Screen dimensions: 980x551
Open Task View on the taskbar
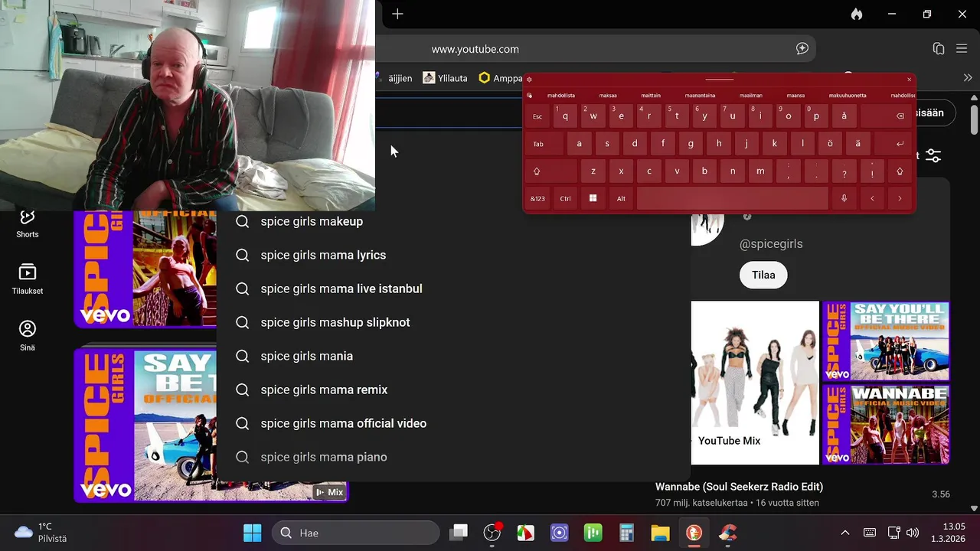459,533
